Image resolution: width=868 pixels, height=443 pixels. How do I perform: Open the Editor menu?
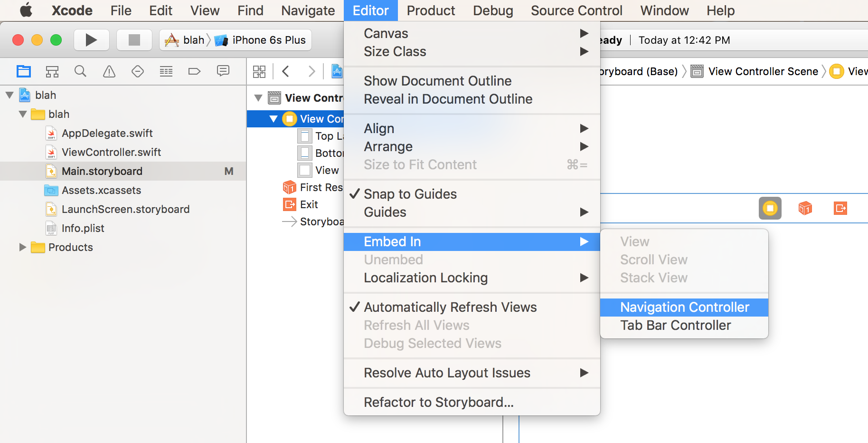coord(370,10)
